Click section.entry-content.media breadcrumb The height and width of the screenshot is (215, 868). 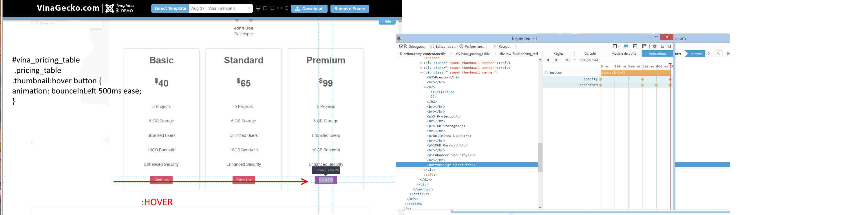tap(425, 54)
